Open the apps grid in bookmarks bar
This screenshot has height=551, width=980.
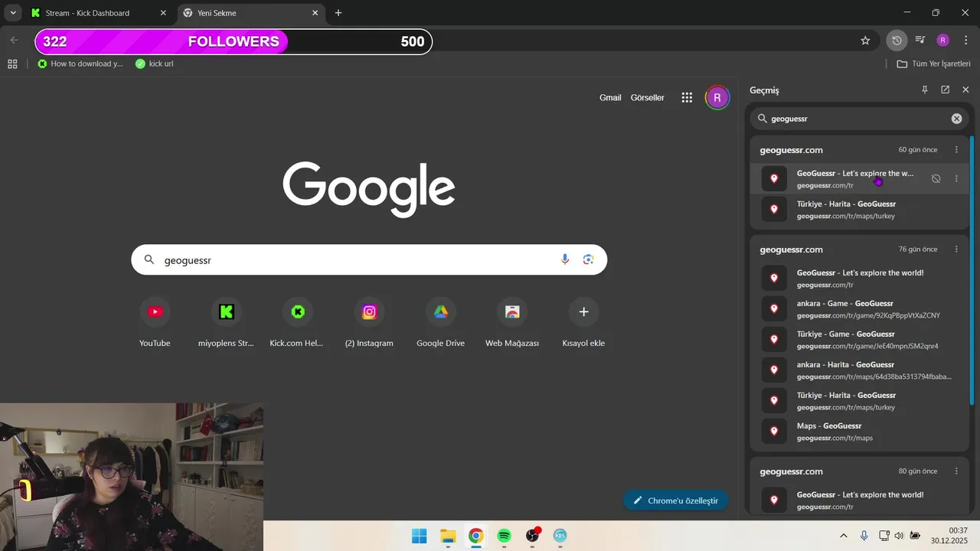12,64
